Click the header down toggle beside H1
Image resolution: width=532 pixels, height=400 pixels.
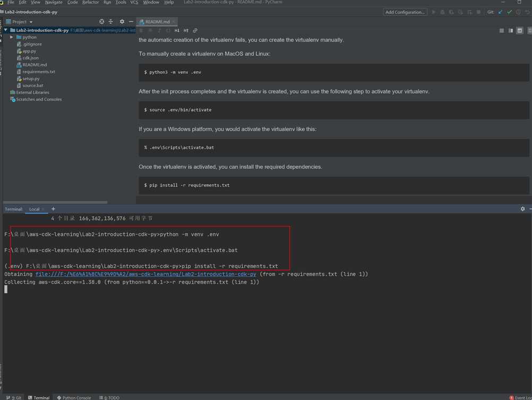(x=186, y=31)
